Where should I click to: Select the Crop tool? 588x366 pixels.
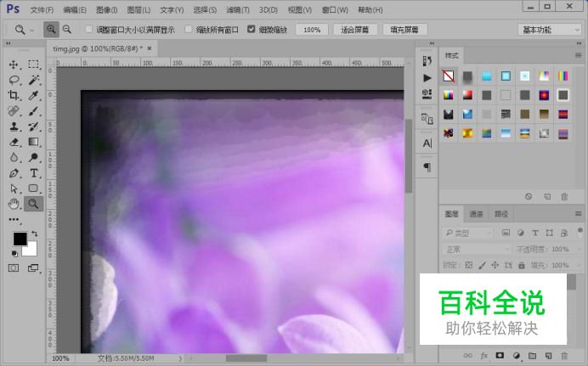tap(14, 95)
